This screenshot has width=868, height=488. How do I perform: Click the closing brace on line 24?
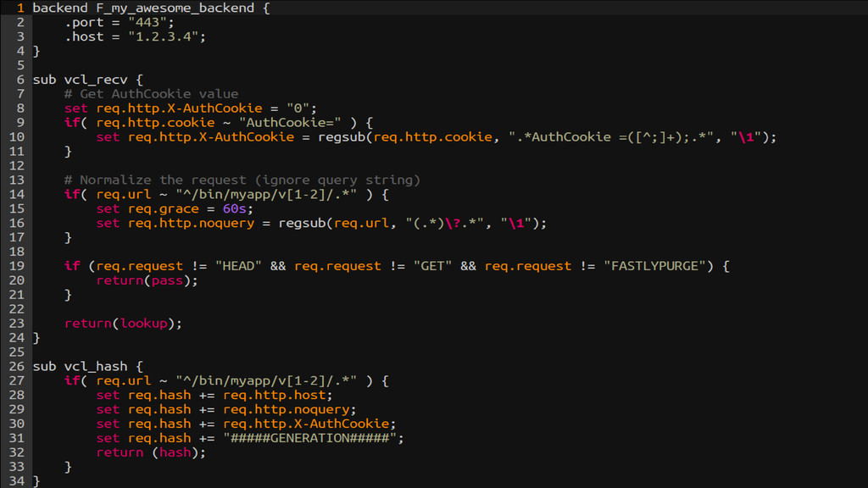(x=36, y=338)
